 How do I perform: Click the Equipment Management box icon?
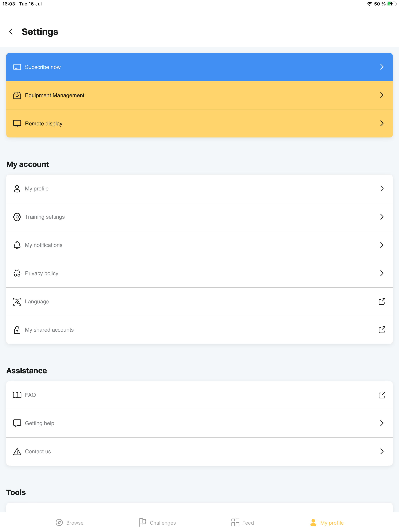(17, 95)
